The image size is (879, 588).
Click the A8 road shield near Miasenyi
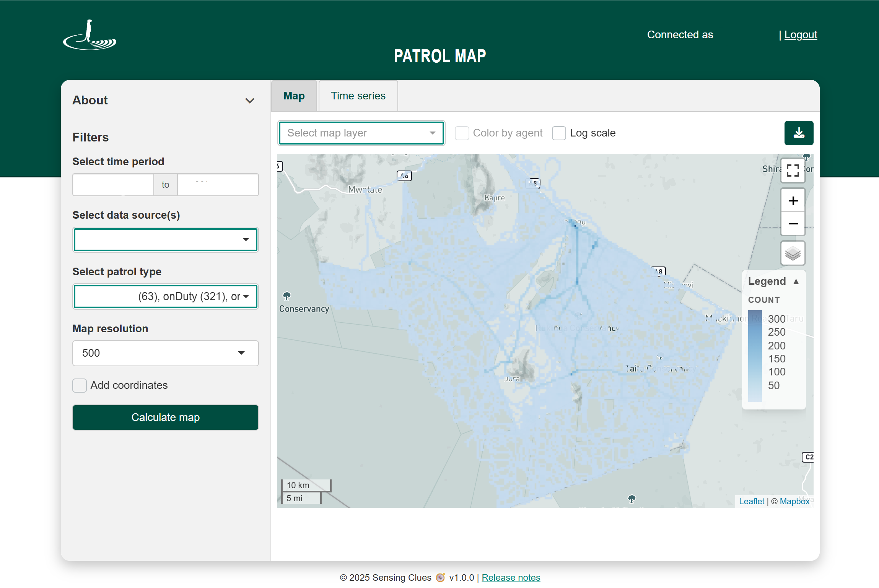[658, 271]
